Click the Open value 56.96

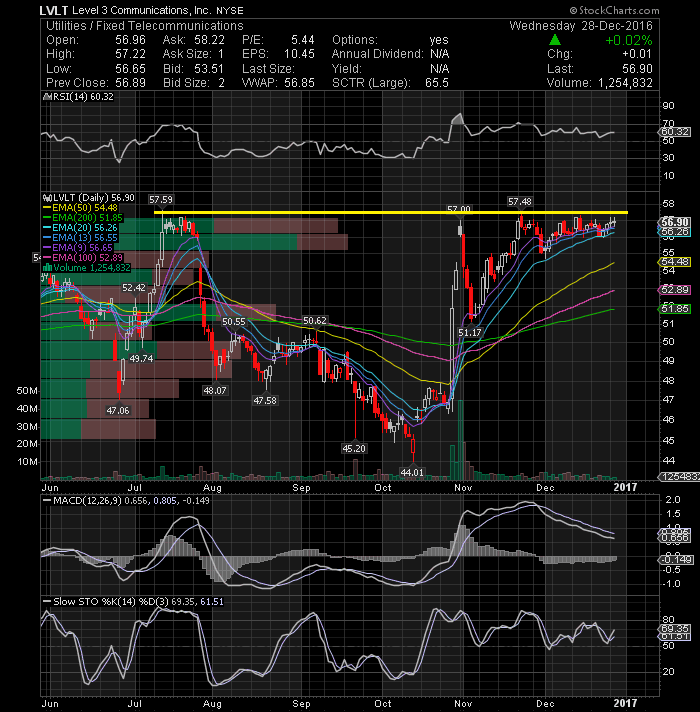(130, 40)
